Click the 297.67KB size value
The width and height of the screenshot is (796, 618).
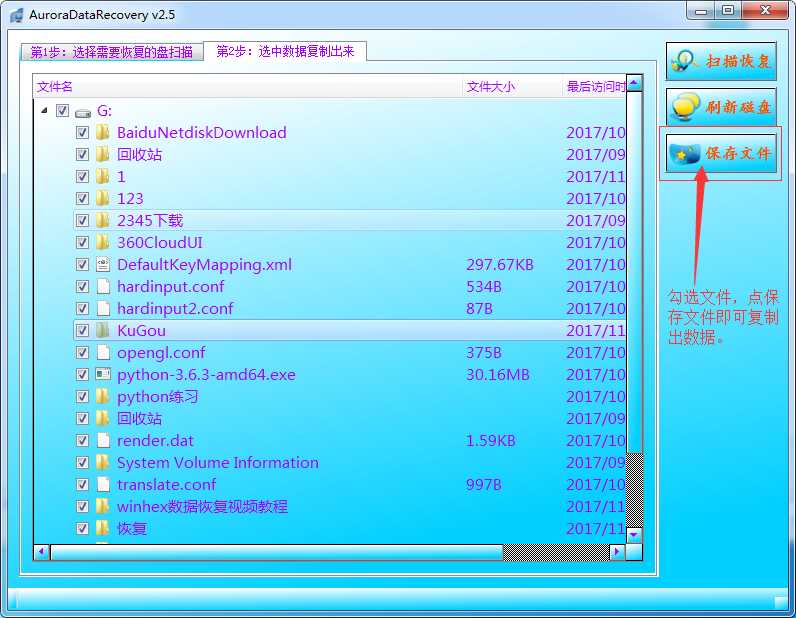pyautogui.click(x=500, y=265)
